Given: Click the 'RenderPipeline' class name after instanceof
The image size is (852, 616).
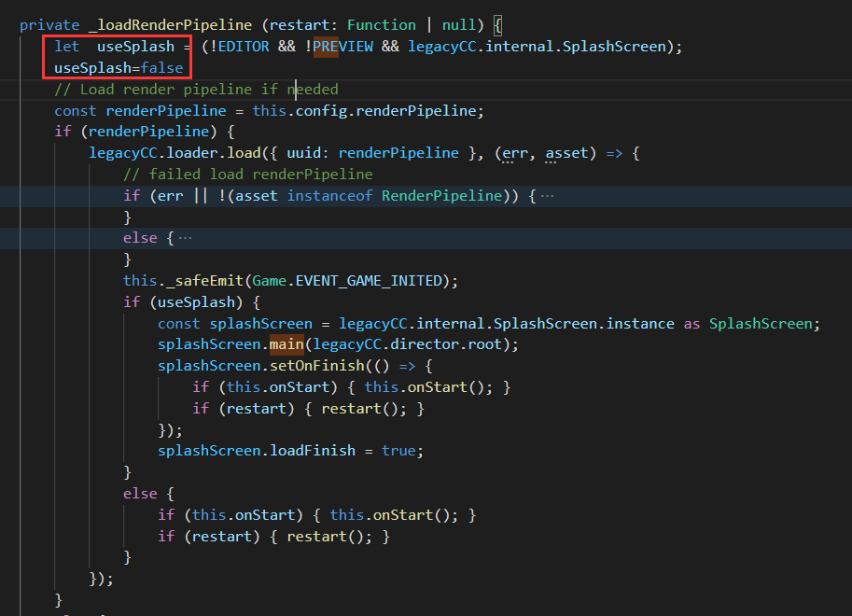Looking at the screenshot, I should 441,196.
